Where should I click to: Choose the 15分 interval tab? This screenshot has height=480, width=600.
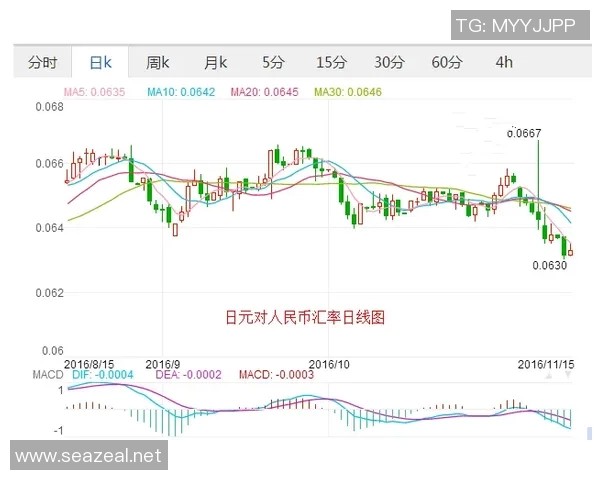pos(331,63)
